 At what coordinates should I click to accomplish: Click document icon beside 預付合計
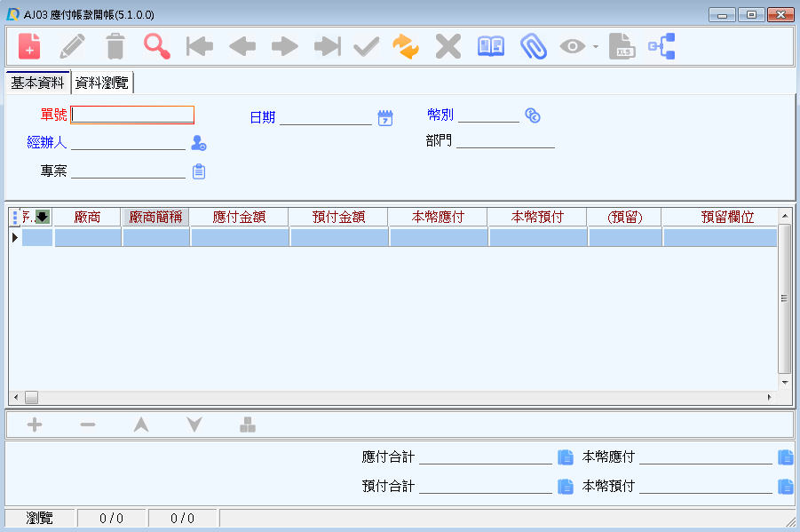(x=566, y=486)
